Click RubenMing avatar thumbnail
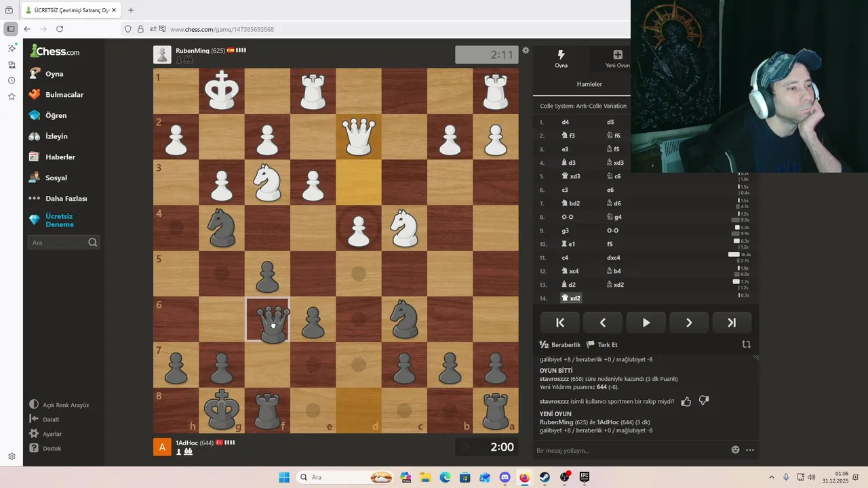This screenshot has height=488, width=868. pos(162,54)
